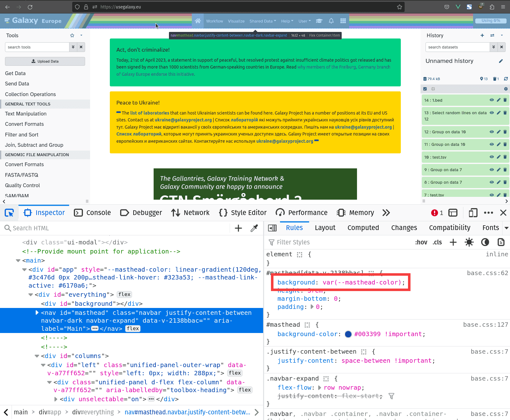The width and height of the screenshot is (510, 420).
Task: Open the Layout side panel tab
Action: point(325,228)
